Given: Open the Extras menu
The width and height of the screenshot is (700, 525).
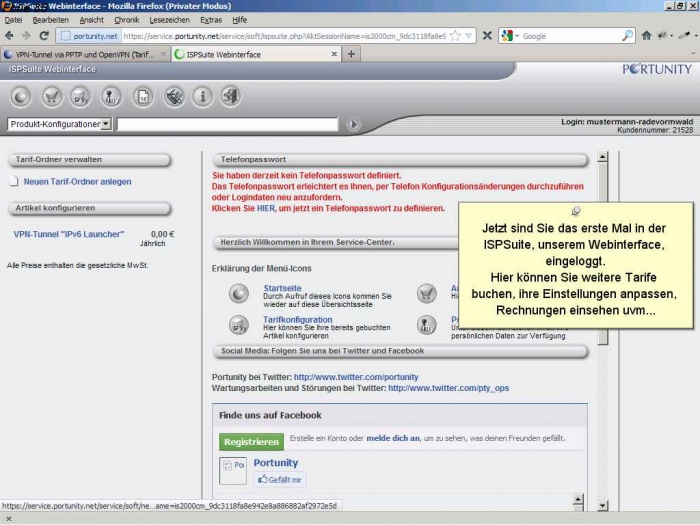Looking at the screenshot, I should 211,19.
